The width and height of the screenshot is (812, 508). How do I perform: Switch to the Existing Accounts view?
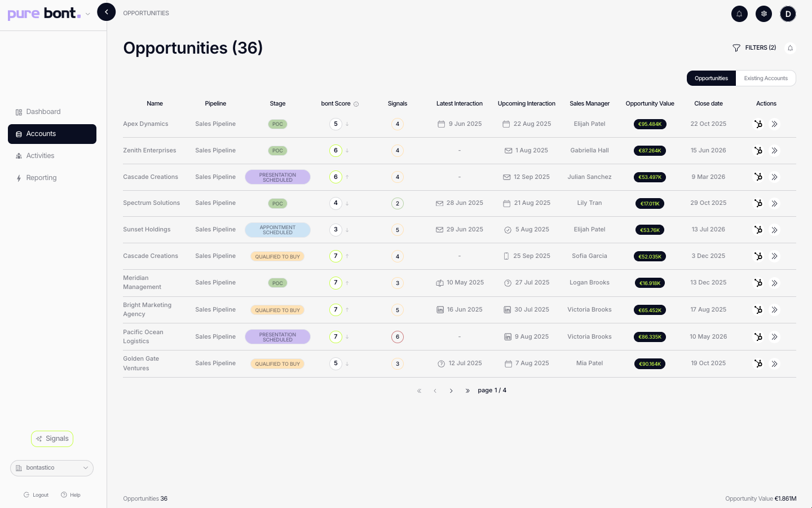point(765,78)
